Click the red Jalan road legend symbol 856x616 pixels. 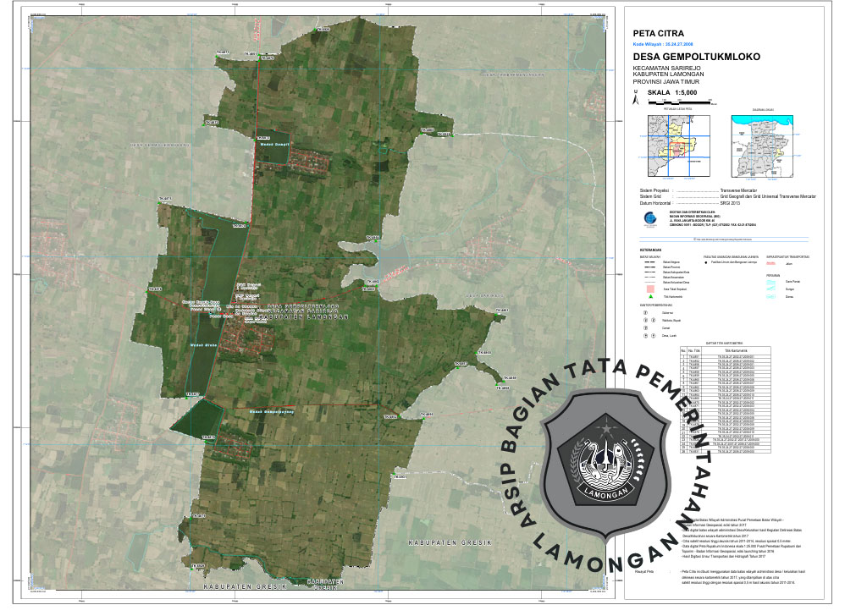[771, 264]
